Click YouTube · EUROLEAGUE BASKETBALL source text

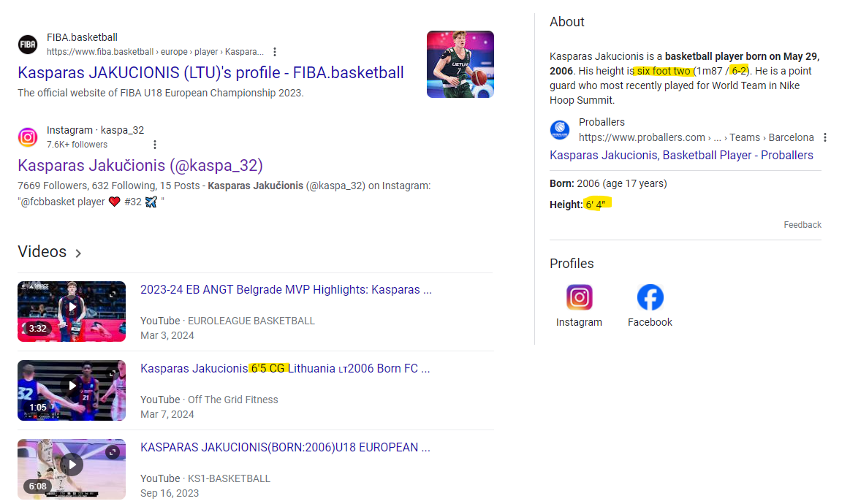pos(228,321)
